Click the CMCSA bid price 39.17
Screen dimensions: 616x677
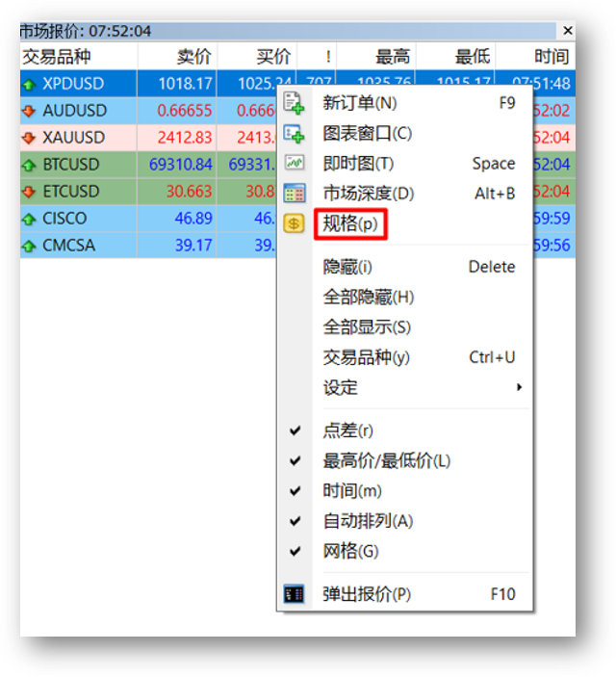coord(193,246)
